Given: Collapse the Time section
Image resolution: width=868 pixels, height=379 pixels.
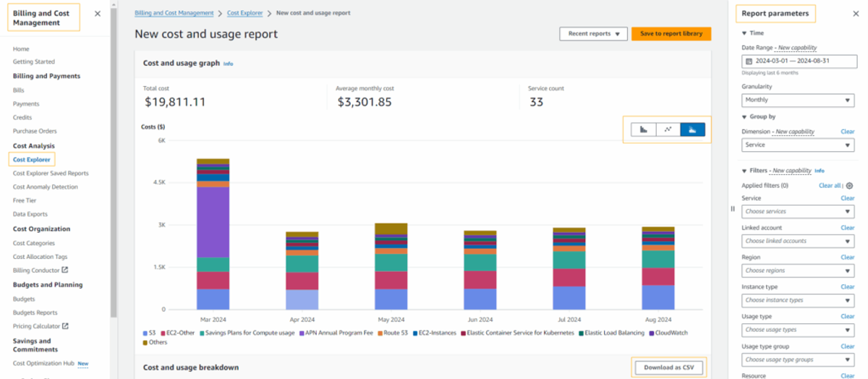Looking at the screenshot, I should point(745,33).
